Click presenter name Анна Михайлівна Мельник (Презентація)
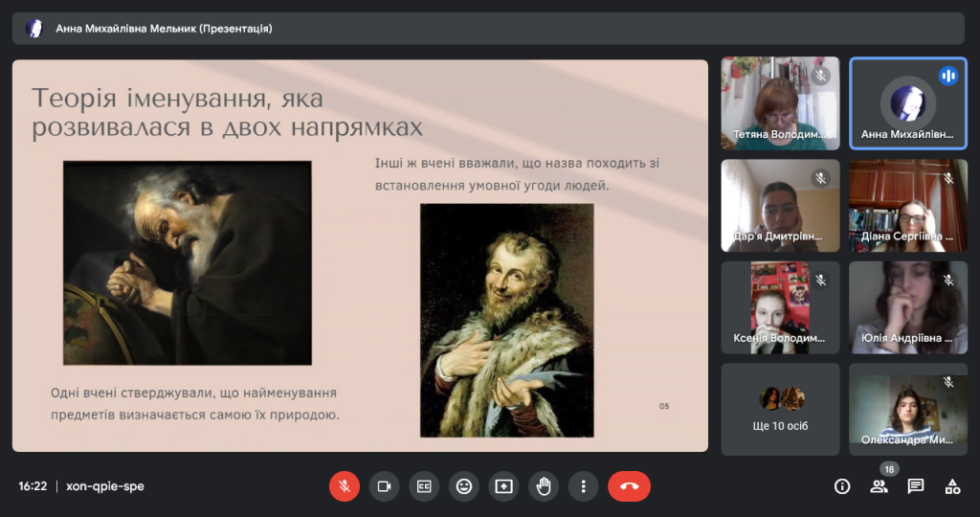This screenshot has height=517, width=980. click(x=164, y=28)
